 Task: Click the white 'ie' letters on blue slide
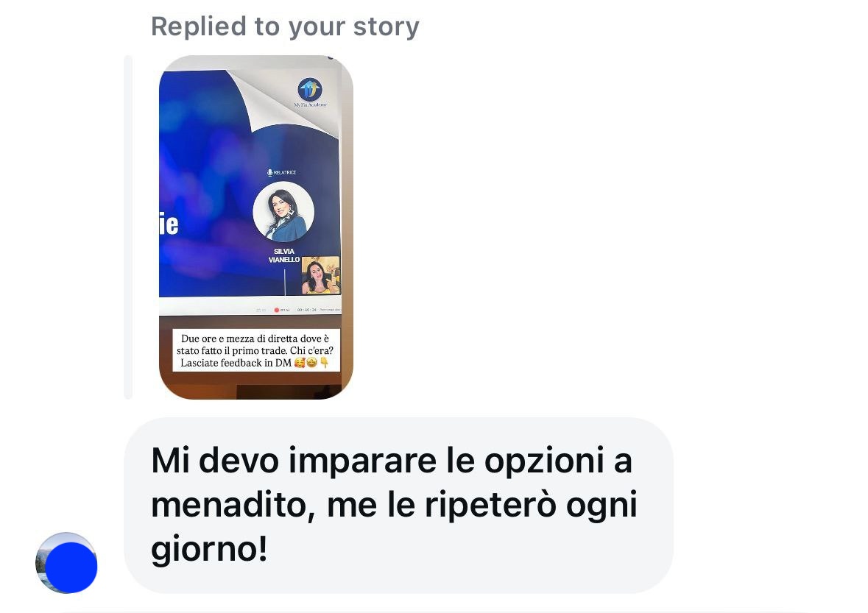point(169,224)
